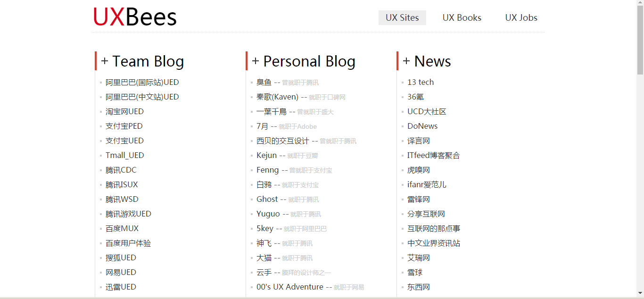The width and height of the screenshot is (644, 299).
Task: Visit the Ghost personal blog
Action: [267, 199]
